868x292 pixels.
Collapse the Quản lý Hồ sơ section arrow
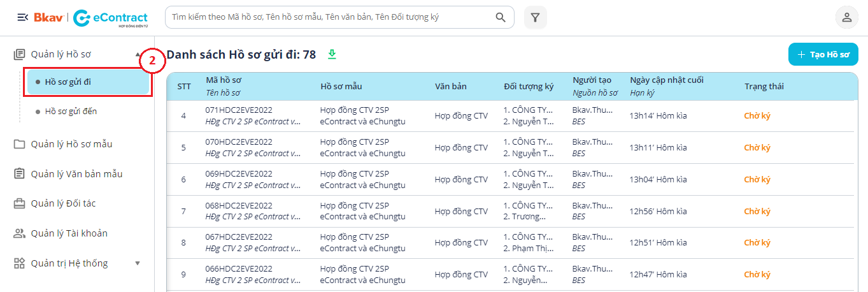point(138,55)
